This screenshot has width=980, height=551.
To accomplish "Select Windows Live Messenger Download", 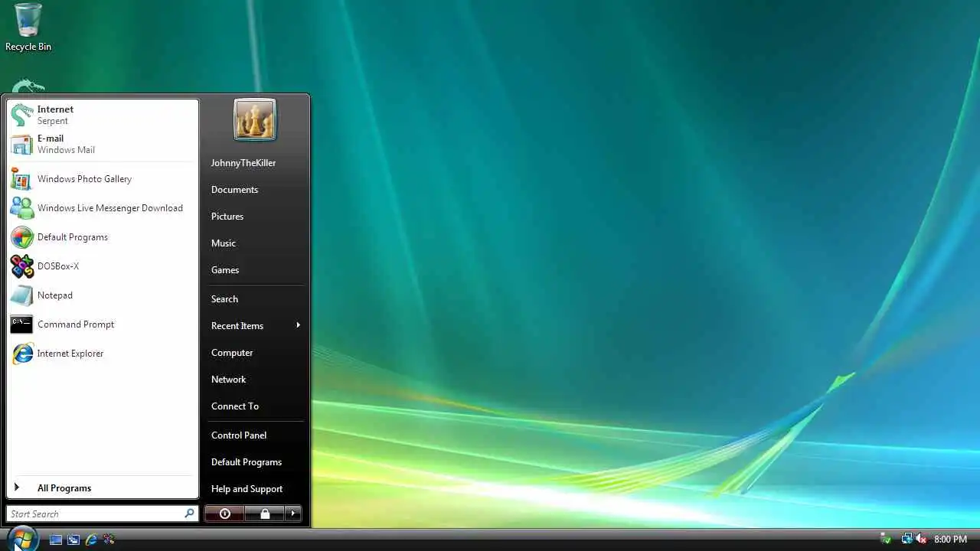I will click(103, 208).
